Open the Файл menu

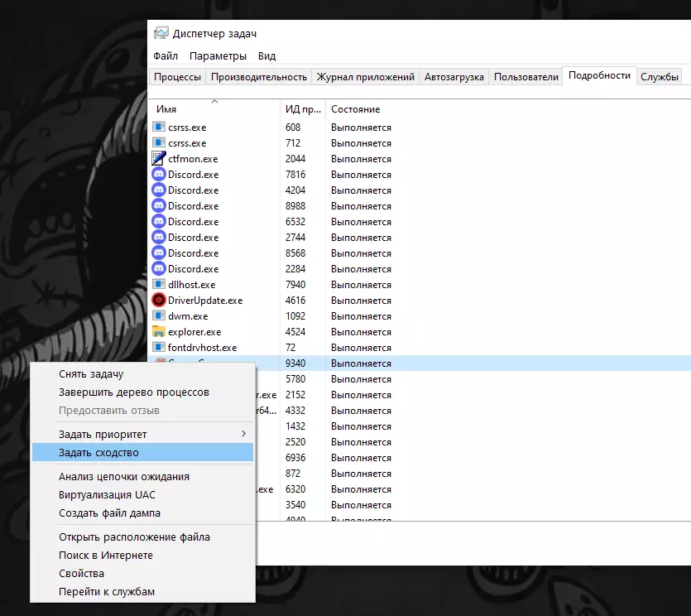coord(166,56)
